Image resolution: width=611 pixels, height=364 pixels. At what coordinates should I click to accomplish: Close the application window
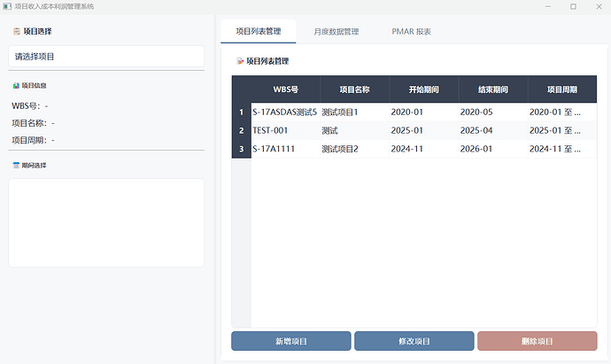[599, 6]
